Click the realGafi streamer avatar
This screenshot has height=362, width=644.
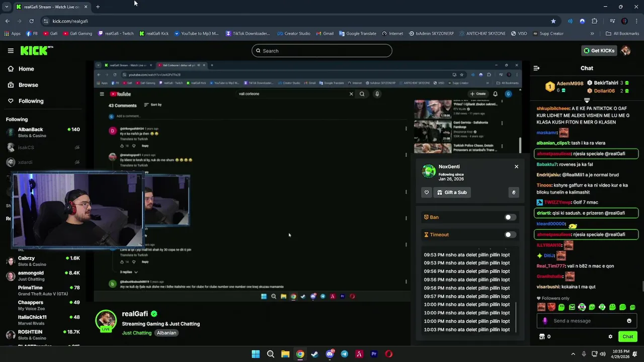coord(106,320)
